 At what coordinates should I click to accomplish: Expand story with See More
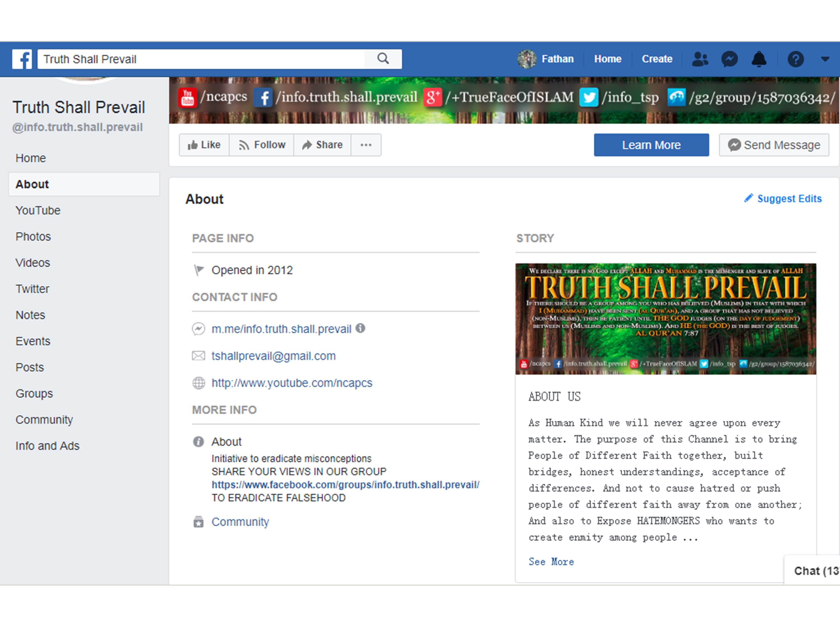pos(551,562)
